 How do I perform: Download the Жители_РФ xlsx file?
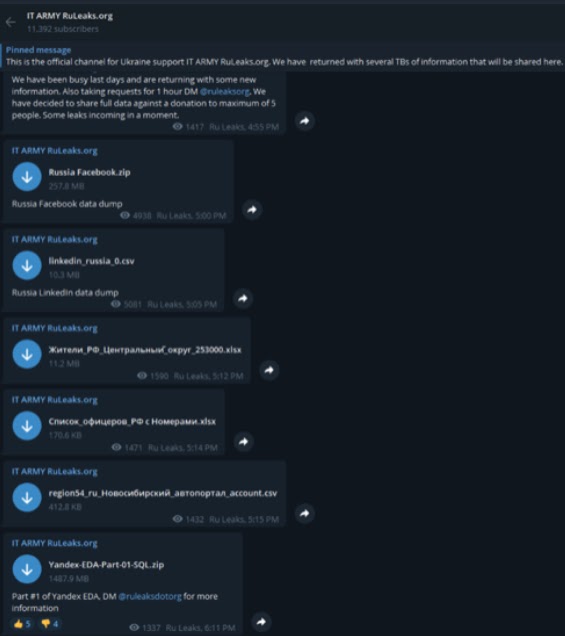(27, 354)
